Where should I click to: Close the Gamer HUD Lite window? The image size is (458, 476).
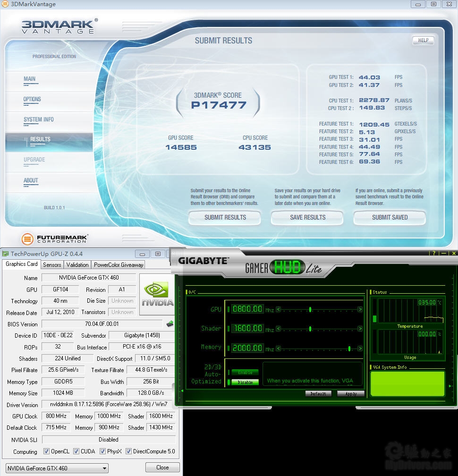pyautogui.click(x=454, y=253)
